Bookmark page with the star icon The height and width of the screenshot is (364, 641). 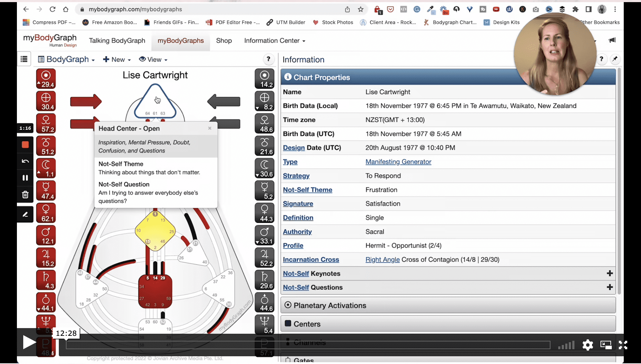[x=361, y=10]
